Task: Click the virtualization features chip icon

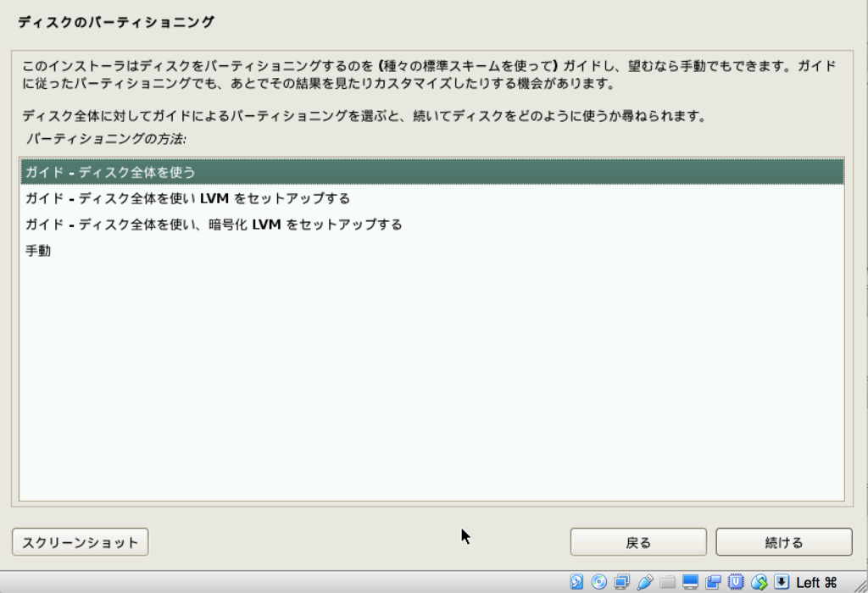Action: (734, 582)
